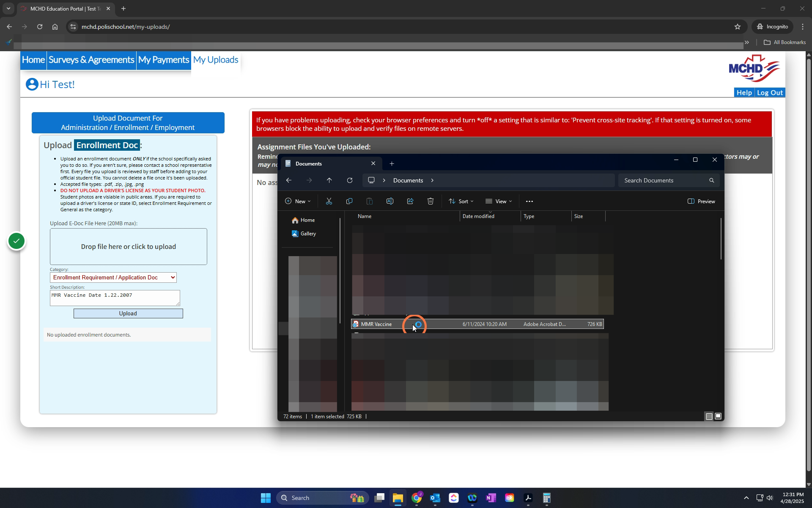The height and width of the screenshot is (508, 812).
Task: Add a new File Explorer tab
Action: tap(392, 164)
